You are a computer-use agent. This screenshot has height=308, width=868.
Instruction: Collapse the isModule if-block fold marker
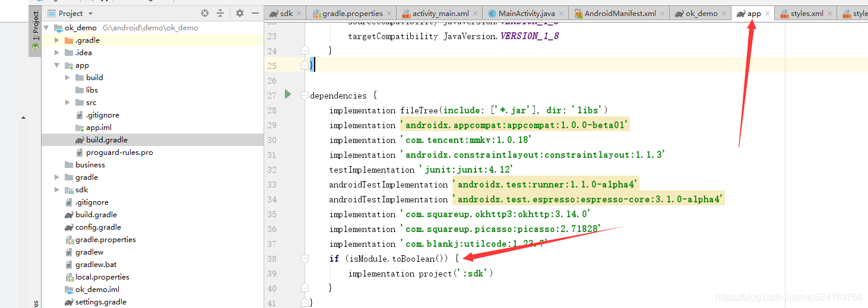coord(305,259)
